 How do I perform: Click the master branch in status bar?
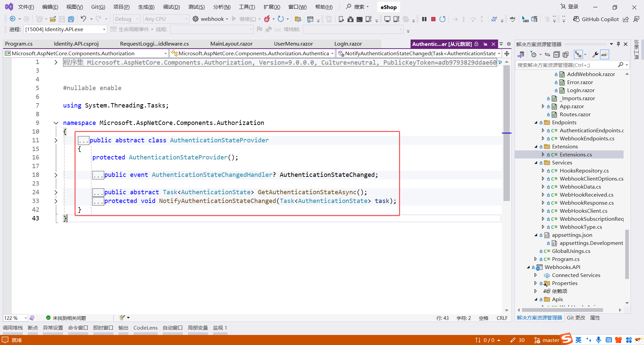click(547, 340)
